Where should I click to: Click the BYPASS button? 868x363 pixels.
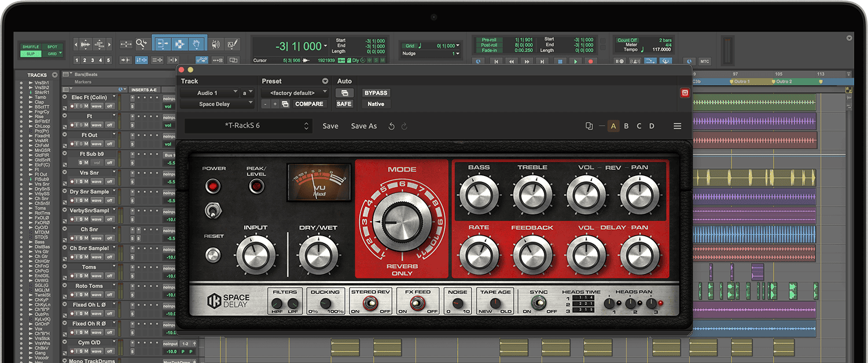point(376,93)
